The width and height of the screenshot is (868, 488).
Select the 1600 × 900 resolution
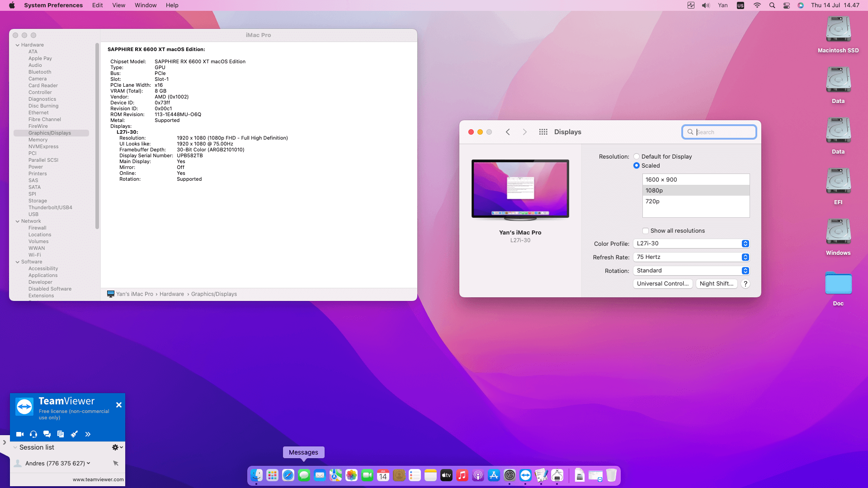(x=696, y=180)
